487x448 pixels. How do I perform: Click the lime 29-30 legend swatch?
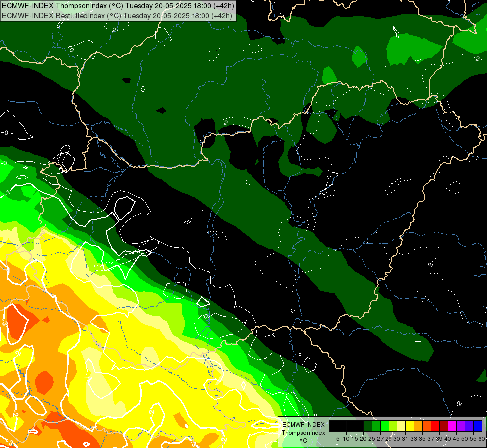pyautogui.click(x=393, y=426)
